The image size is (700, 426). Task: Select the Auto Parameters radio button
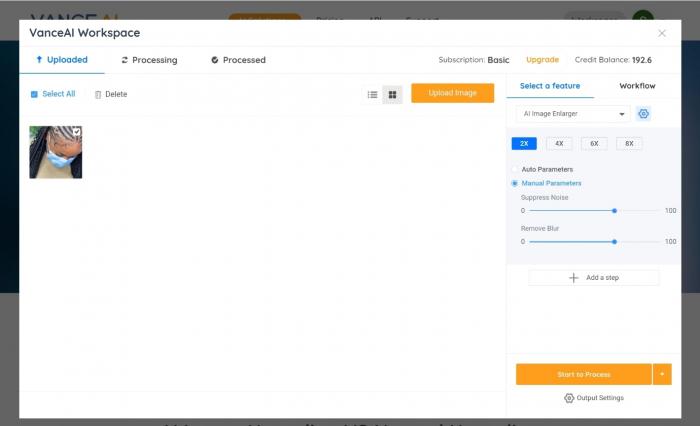tap(515, 169)
